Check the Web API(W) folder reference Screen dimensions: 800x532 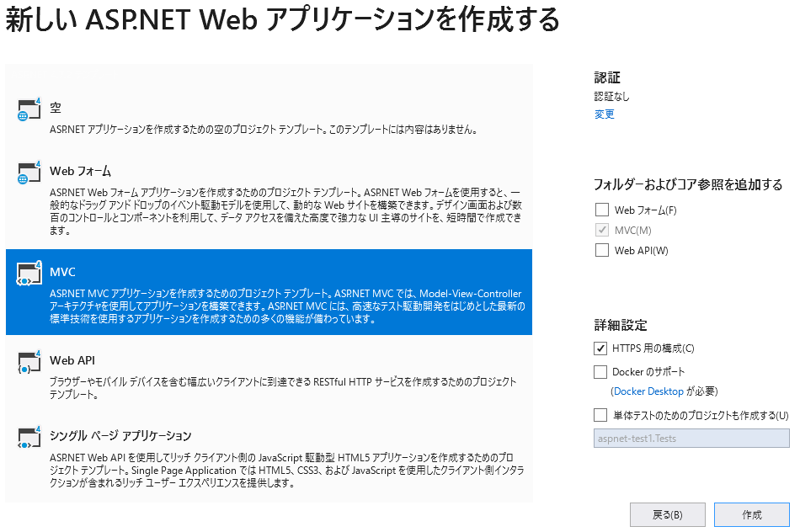click(601, 250)
